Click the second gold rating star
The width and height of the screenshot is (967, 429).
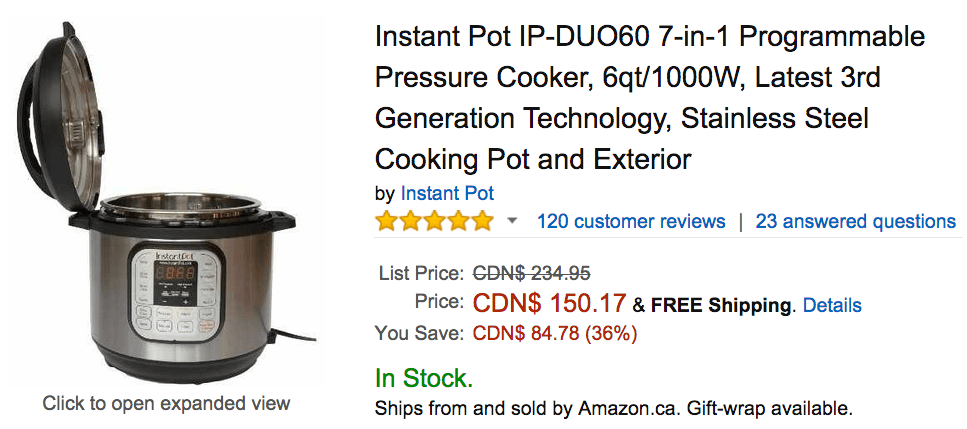point(410,221)
